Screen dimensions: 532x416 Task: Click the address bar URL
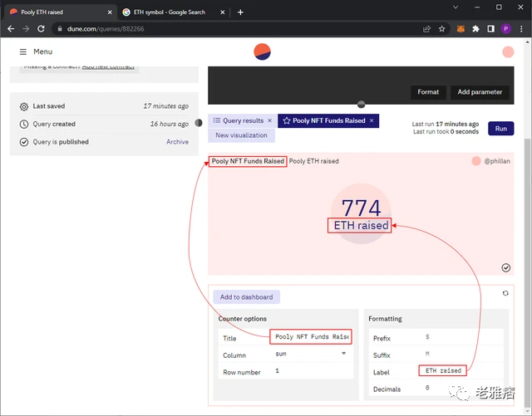(x=106, y=29)
